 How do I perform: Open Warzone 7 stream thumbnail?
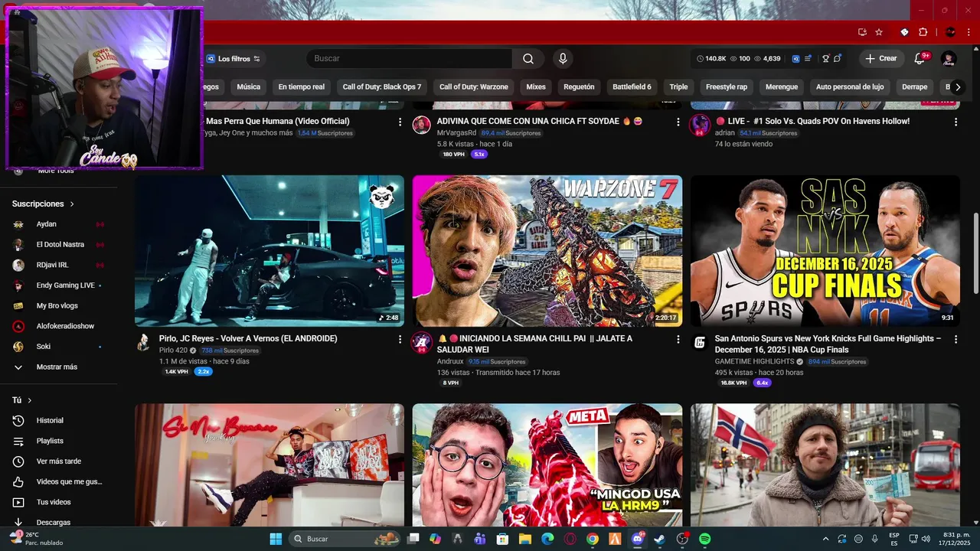[x=547, y=251]
